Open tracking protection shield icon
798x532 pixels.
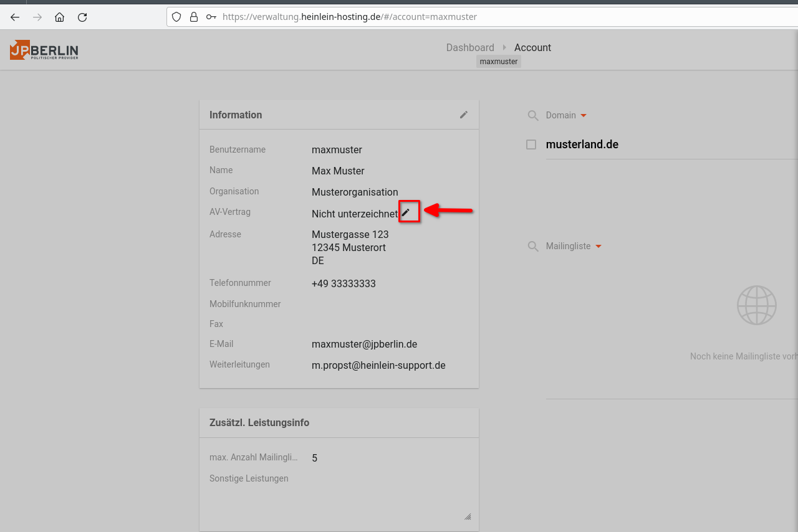176,17
